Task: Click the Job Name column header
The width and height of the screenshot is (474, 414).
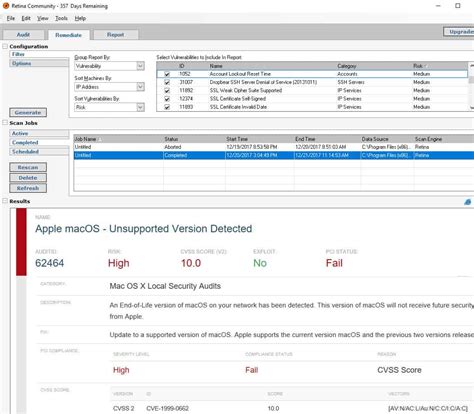Action: (118, 139)
